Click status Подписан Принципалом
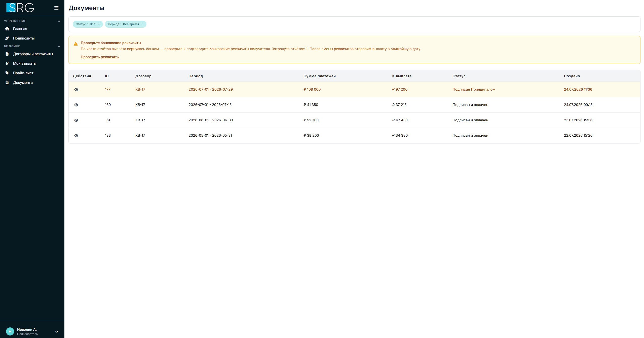The image size is (644, 338). click(474, 89)
